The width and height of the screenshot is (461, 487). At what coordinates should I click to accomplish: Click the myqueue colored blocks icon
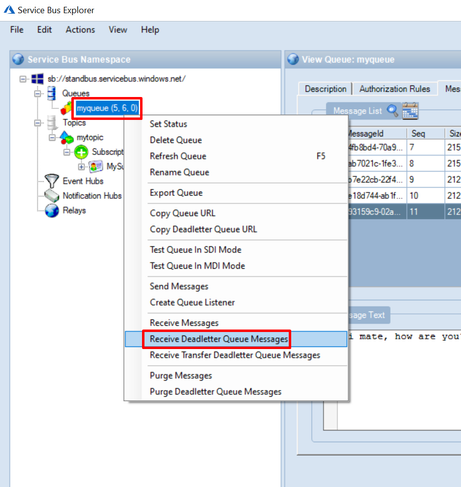(66, 108)
